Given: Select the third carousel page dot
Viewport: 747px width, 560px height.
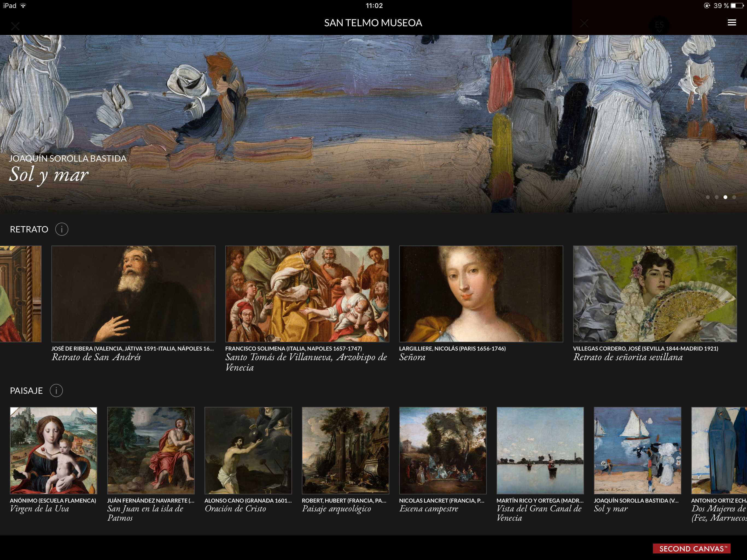Looking at the screenshot, I should tap(725, 197).
